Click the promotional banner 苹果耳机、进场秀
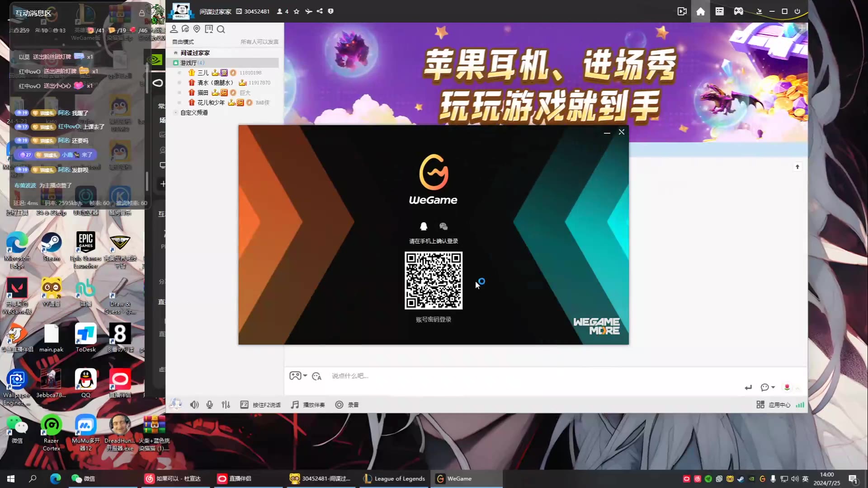Viewport: 868px width, 488px height. [546, 82]
